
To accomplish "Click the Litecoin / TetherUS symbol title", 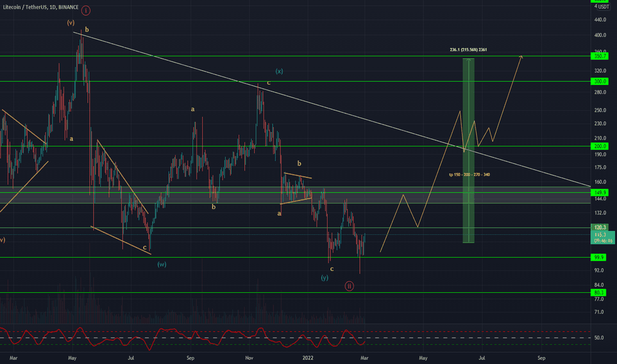I will pos(40,7).
